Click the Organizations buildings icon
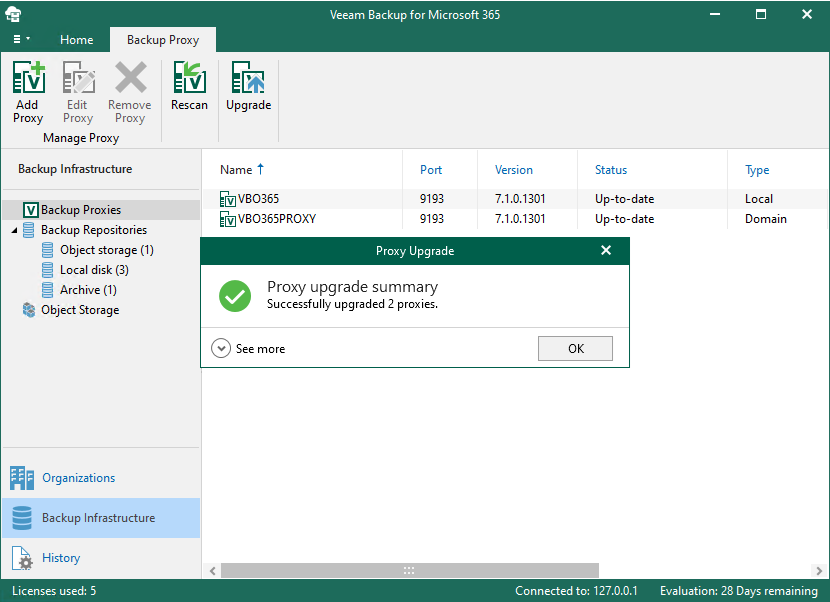This screenshot has height=602, width=830. [22, 478]
